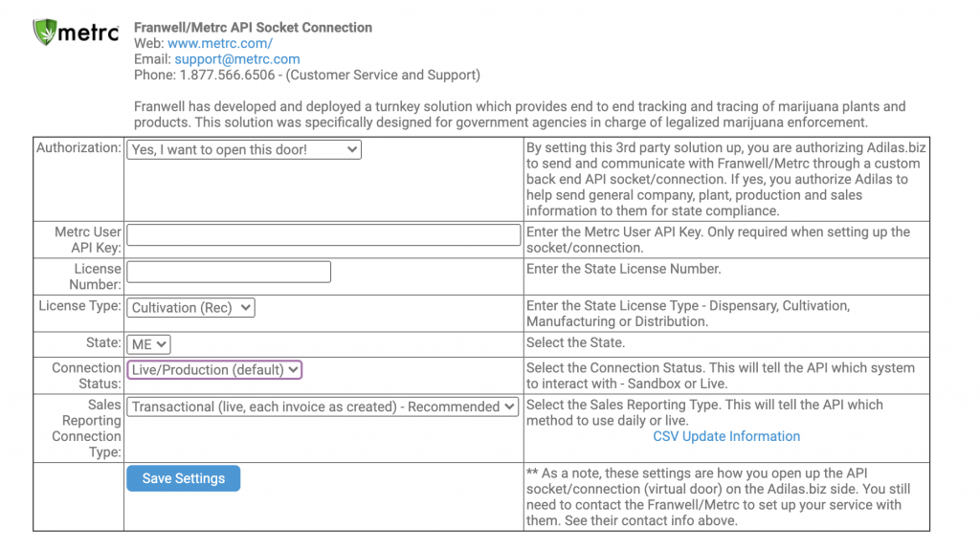
Task: Click the ME state selector arrow
Action: 161,344
